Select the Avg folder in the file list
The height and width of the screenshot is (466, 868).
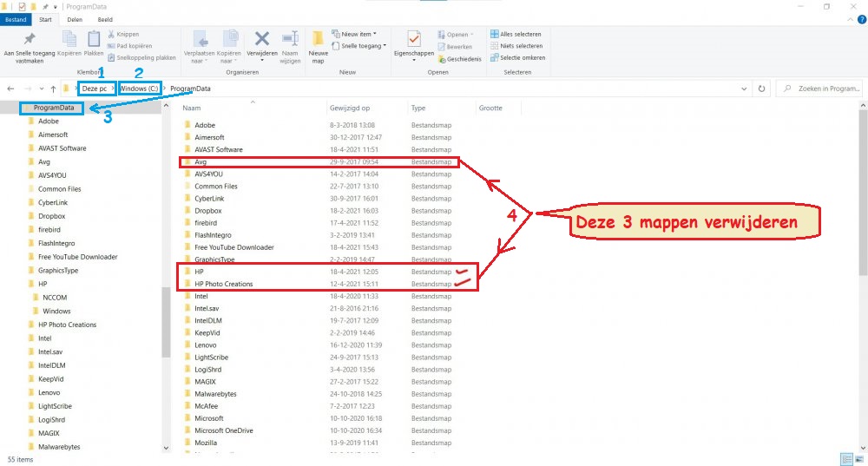click(x=200, y=161)
